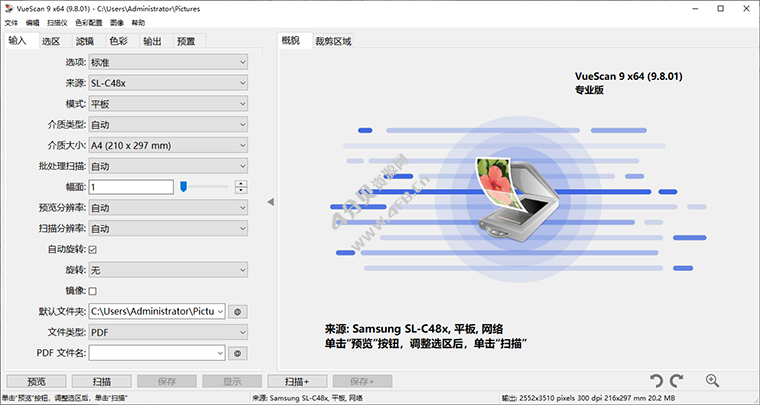Click the rotate right arrow icon
This screenshot has height=405, width=760.
coord(677,381)
